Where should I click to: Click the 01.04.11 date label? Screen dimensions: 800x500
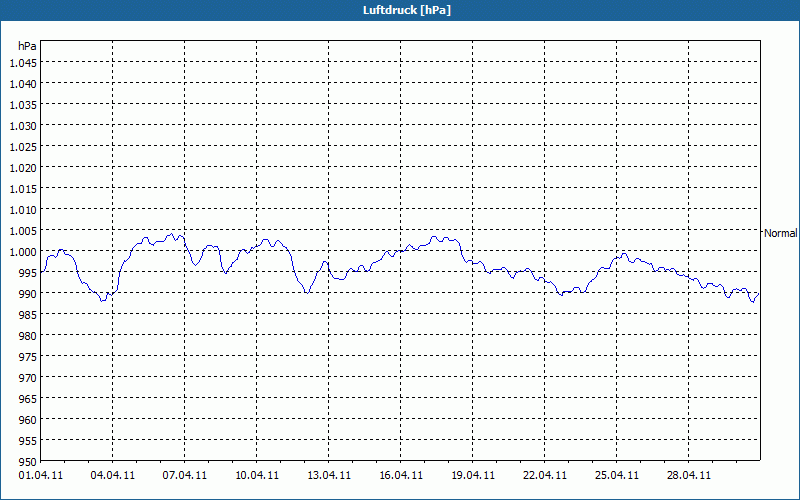tap(41, 476)
